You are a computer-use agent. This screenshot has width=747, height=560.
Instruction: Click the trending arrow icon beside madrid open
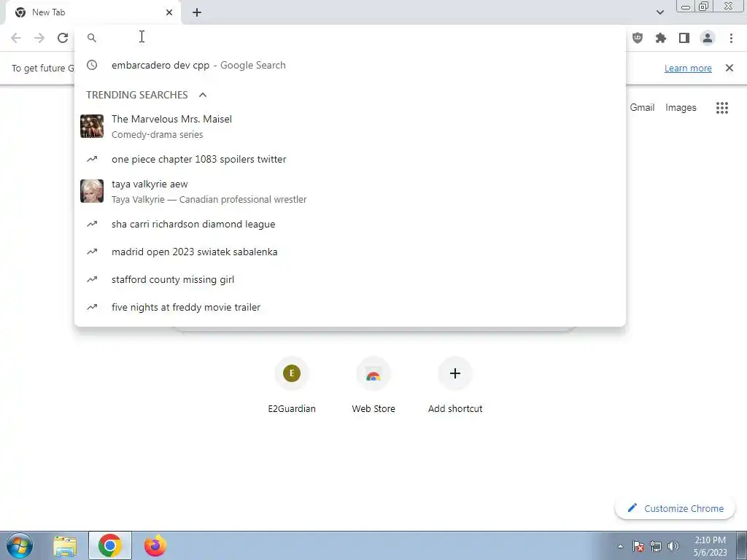92,252
